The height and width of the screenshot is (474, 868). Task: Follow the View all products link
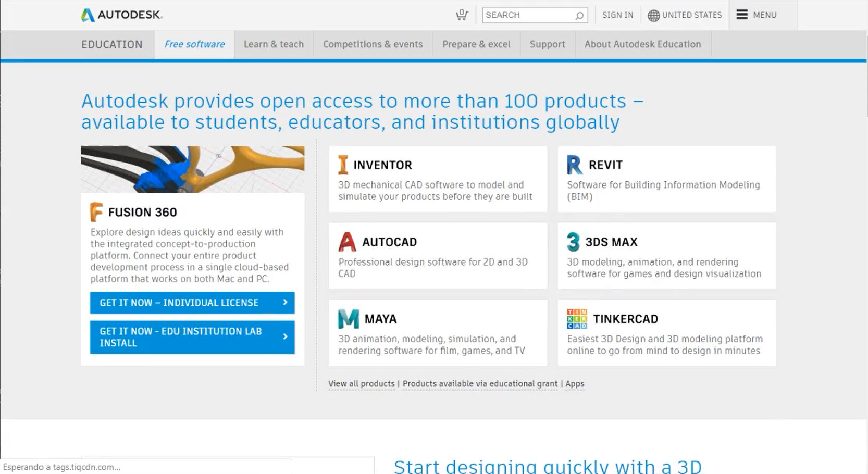(x=361, y=384)
